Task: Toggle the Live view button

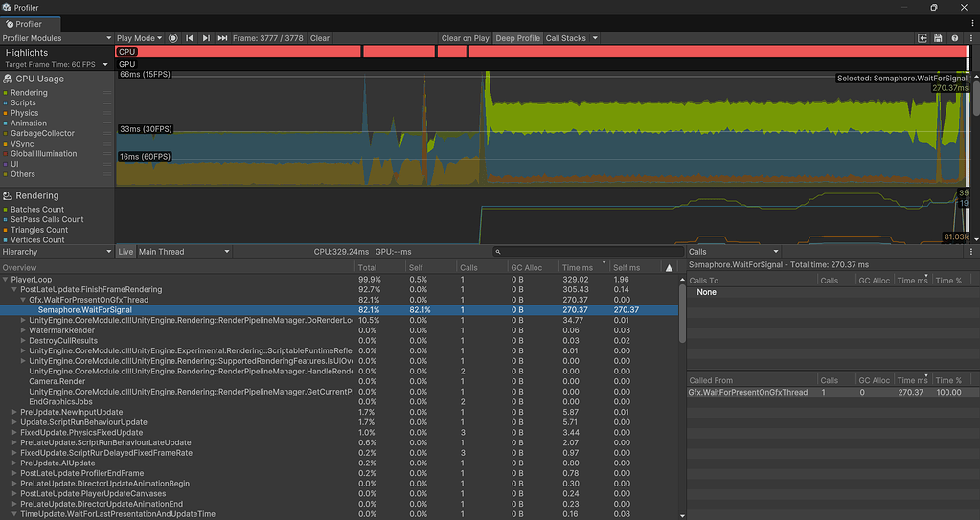Action: tap(125, 252)
